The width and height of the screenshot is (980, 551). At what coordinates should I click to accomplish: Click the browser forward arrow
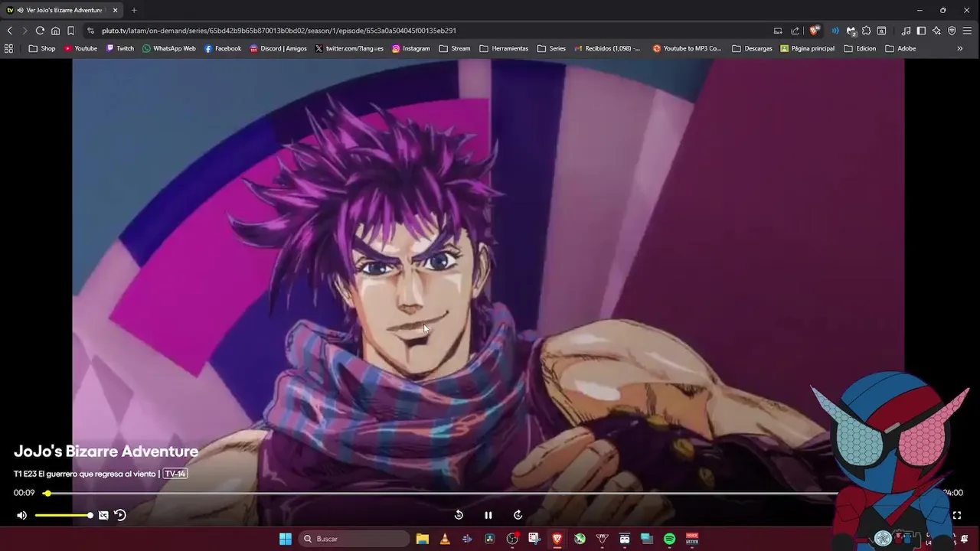pyautogui.click(x=24, y=31)
